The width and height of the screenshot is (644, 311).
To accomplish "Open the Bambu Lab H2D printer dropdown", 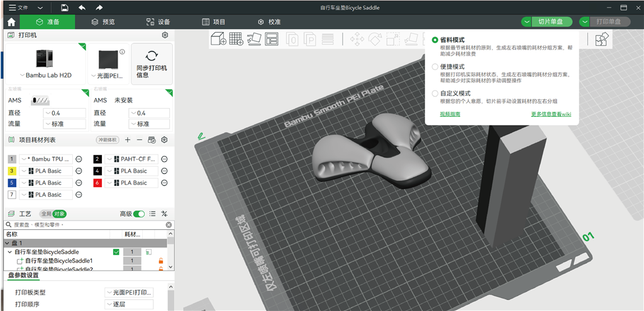I will (44, 75).
